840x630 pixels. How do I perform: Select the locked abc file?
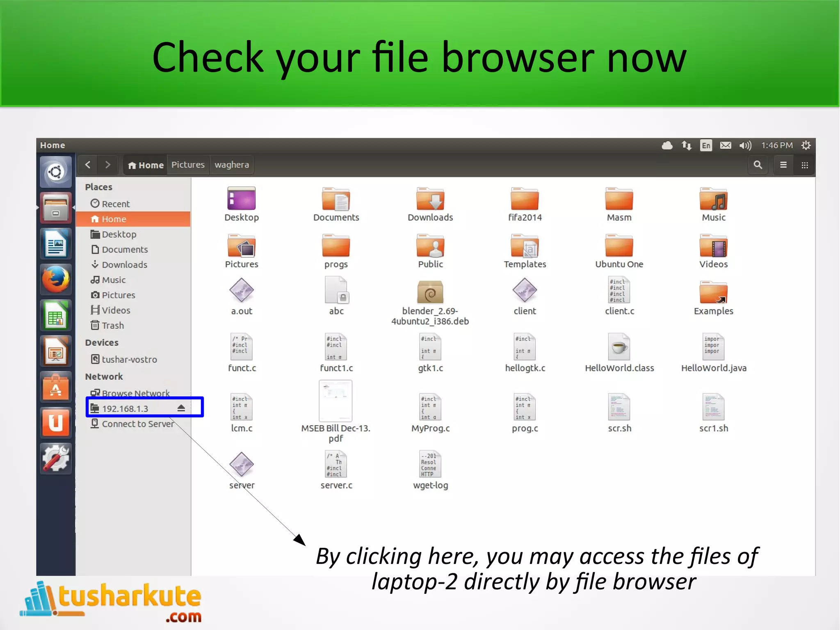[336, 296]
